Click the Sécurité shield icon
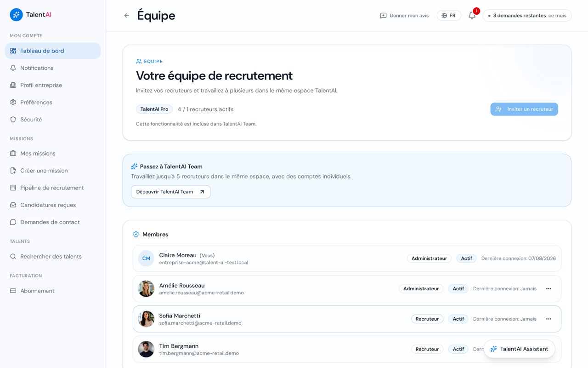Screen dimensions: 588x368 tap(13, 120)
